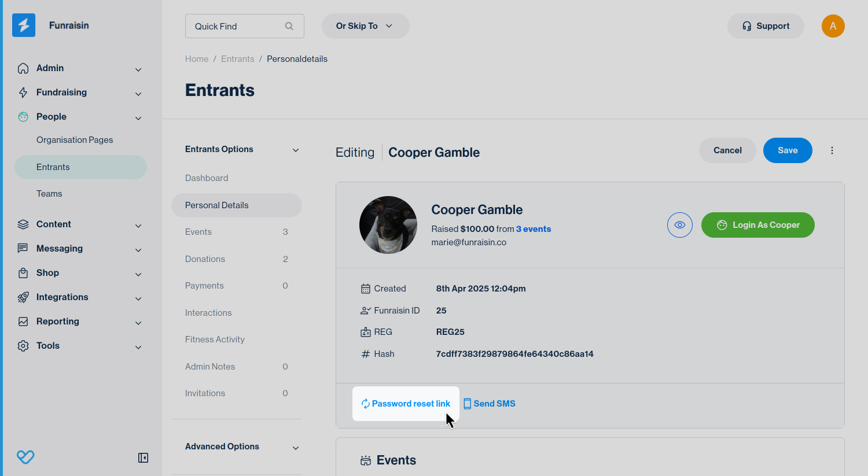Click the orange user avatar icon

tap(833, 26)
